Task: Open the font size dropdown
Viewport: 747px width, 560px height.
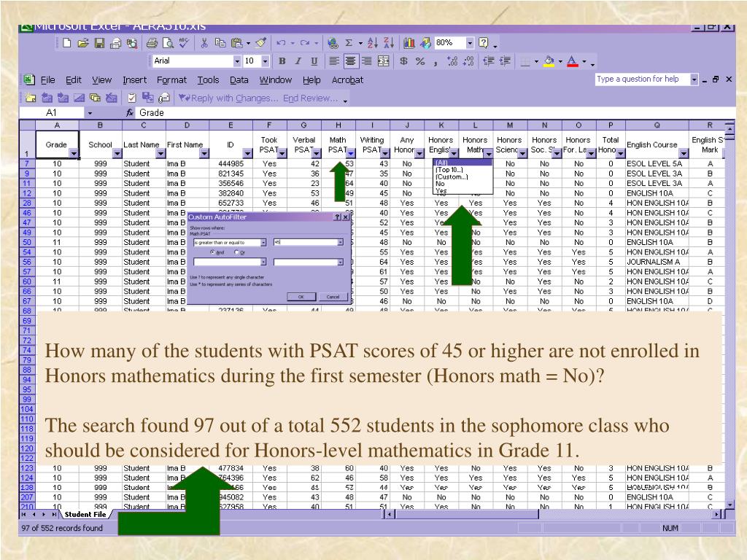Action: pyautogui.click(x=266, y=61)
